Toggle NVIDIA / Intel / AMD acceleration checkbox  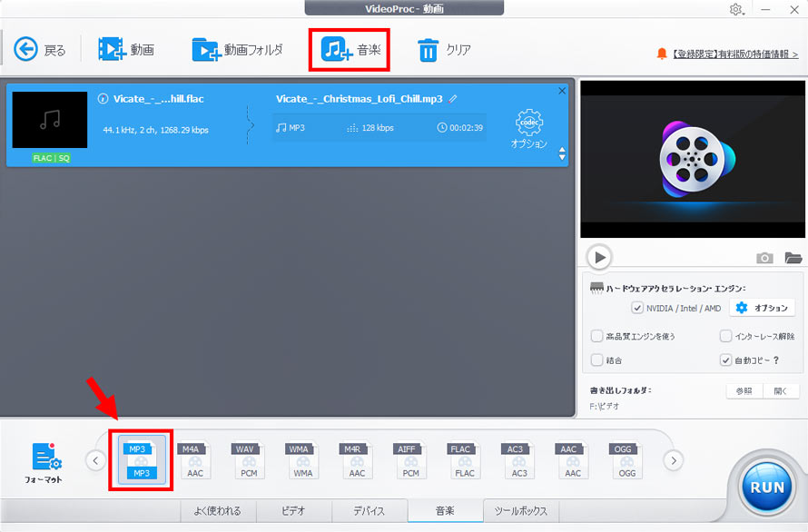pos(637,309)
